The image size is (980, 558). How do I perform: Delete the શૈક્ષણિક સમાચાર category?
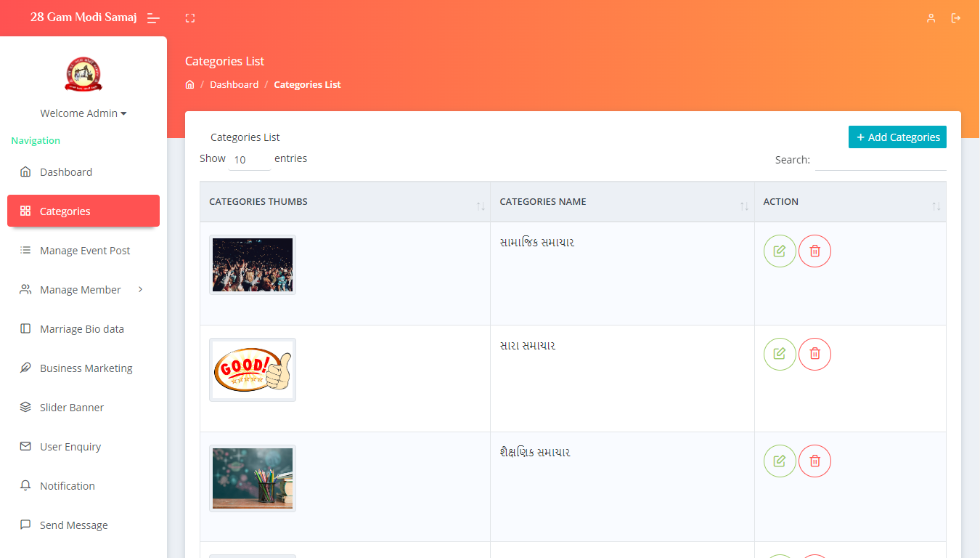tap(814, 461)
